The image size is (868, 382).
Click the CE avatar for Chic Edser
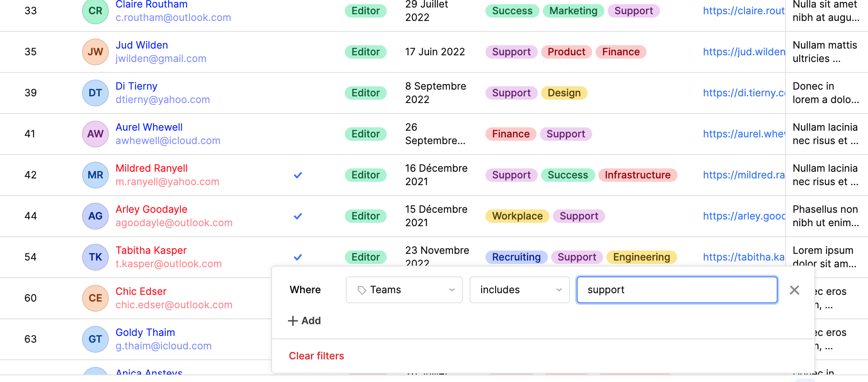click(95, 298)
